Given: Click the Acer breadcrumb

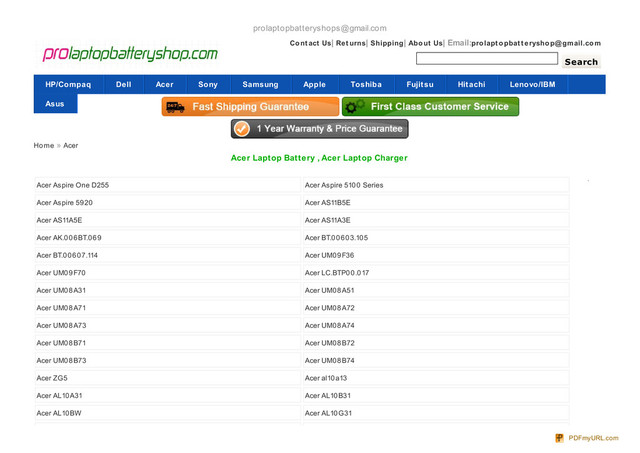Looking at the screenshot, I should pyautogui.click(x=71, y=146).
